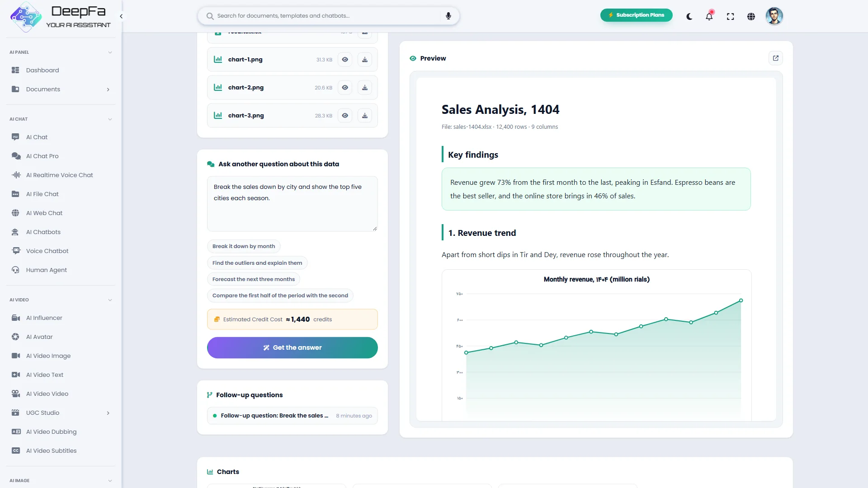Click Get the answer button
868x488 pixels.
292,347
